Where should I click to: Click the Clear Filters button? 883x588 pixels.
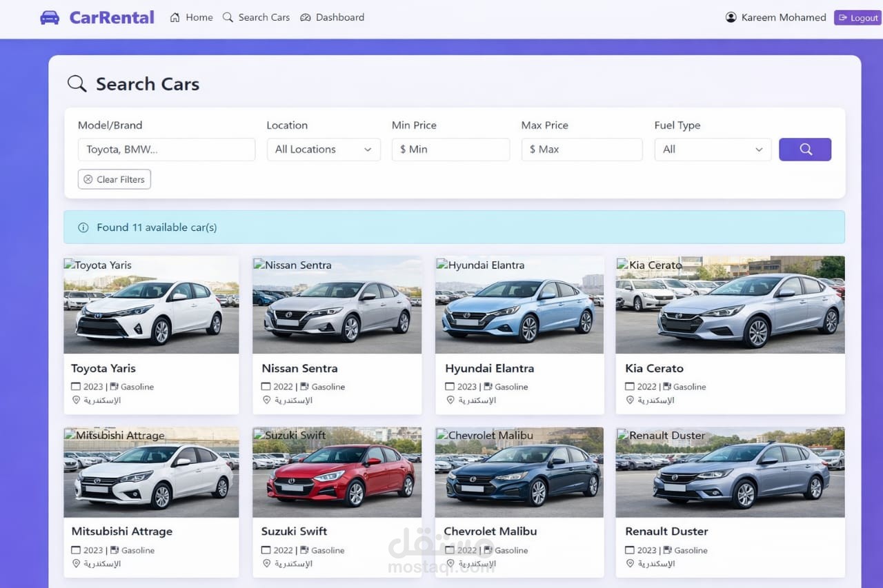click(x=114, y=179)
